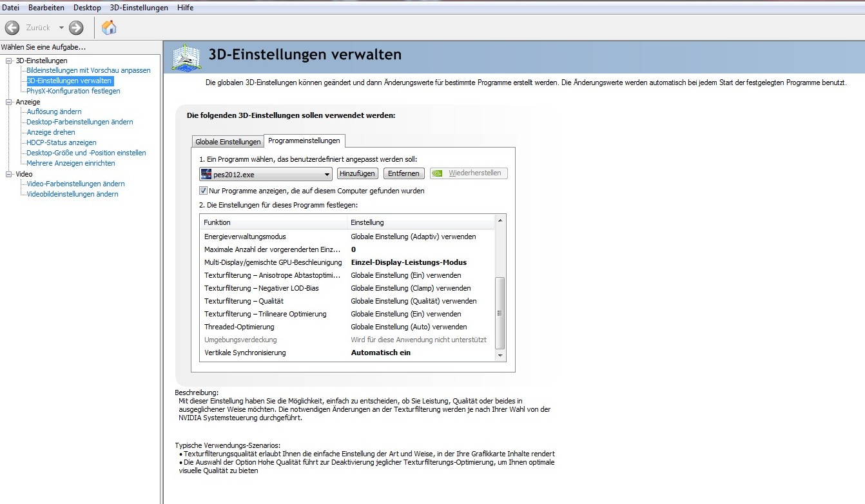Click 'Globale Einstellung (Clamp) verwenden' value
The width and height of the screenshot is (865, 504).
[x=411, y=288]
